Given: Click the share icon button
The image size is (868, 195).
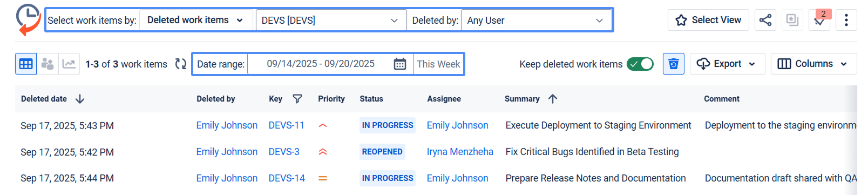Looking at the screenshot, I should click(x=765, y=20).
